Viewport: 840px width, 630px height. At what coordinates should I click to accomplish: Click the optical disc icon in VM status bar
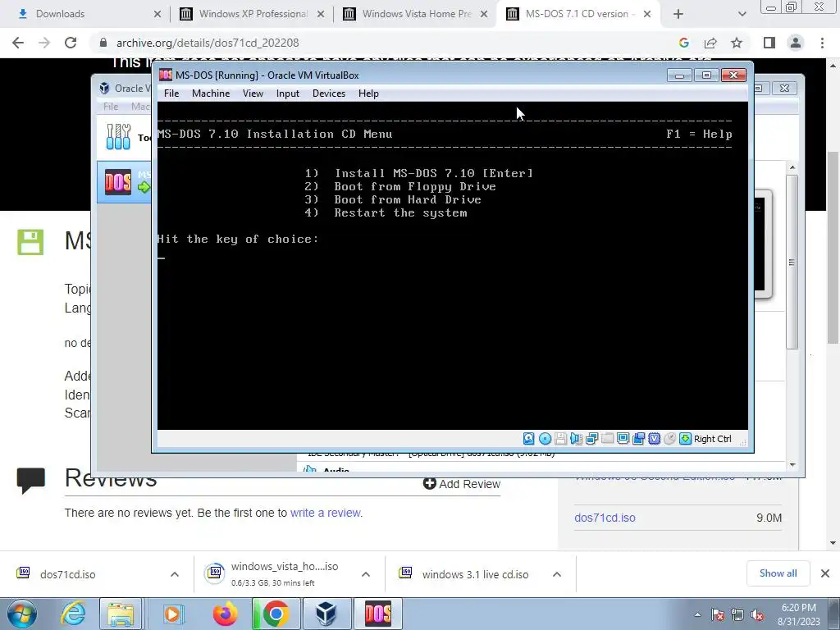[545, 439]
